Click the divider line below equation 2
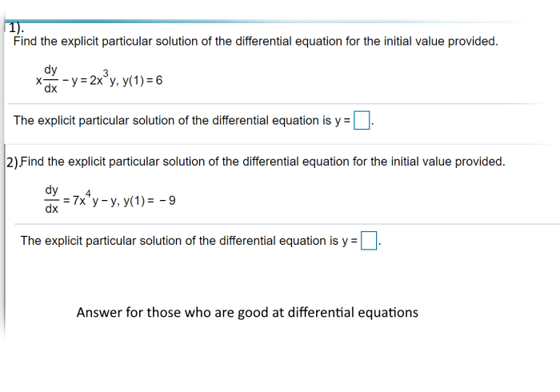560x392 pixels. click(x=287, y=224)
